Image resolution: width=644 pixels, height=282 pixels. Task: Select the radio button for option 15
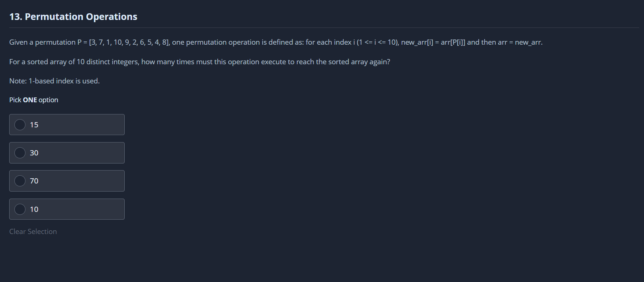(20, 125)
